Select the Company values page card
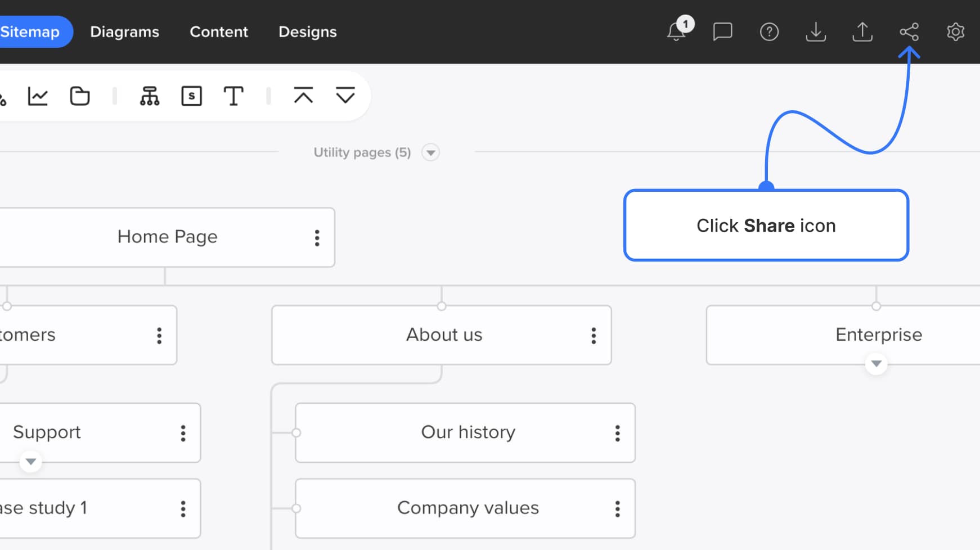The width and height of the screenshot is (980, 550). 465,508
